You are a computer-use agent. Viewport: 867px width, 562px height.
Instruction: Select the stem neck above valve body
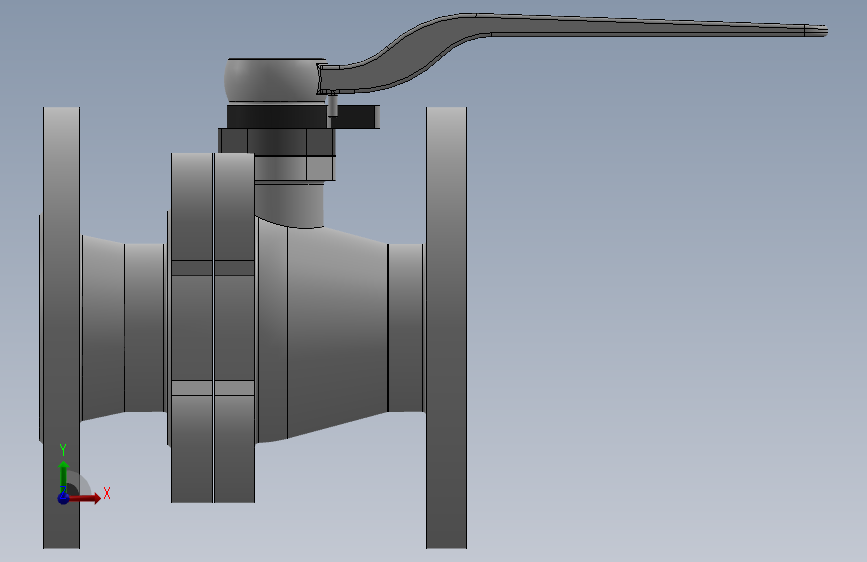[289, 204]
